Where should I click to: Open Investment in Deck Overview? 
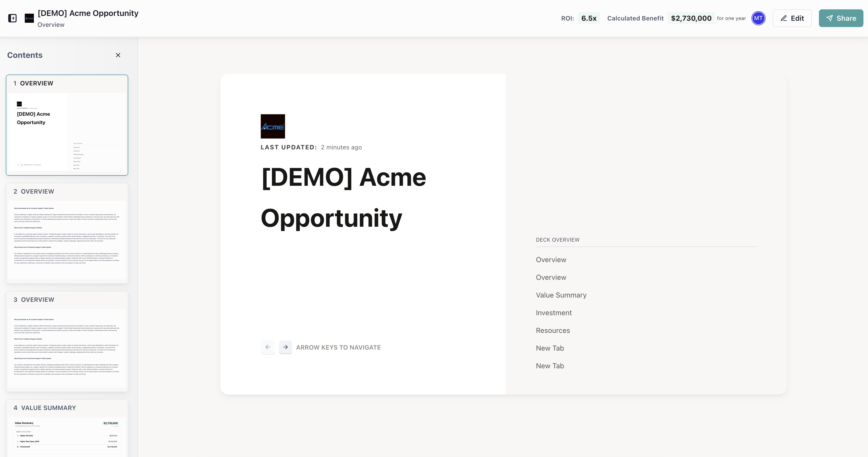[554, 313]
